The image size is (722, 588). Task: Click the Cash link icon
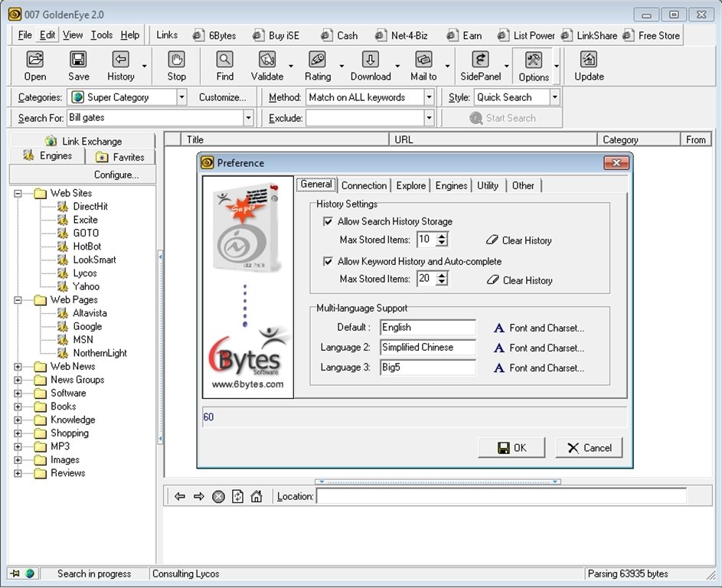(326, 35)
